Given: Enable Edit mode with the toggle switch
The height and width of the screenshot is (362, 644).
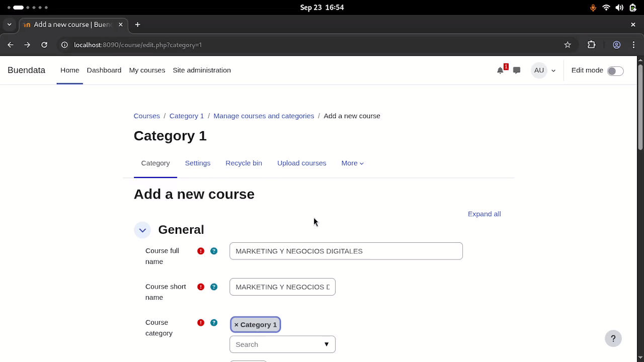Looking at the screenshot, I should point(615,70).
